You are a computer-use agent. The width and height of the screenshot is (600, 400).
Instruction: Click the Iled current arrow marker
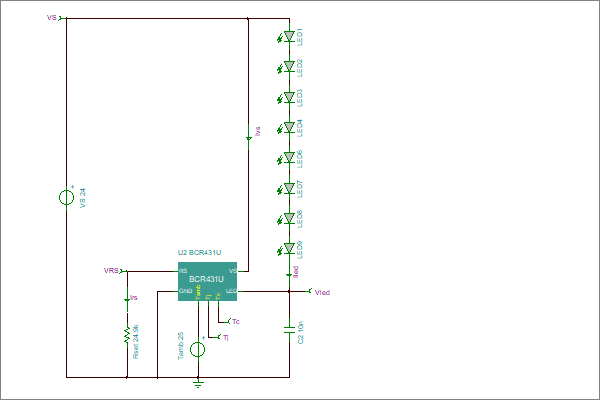click(x=289, y=275)
